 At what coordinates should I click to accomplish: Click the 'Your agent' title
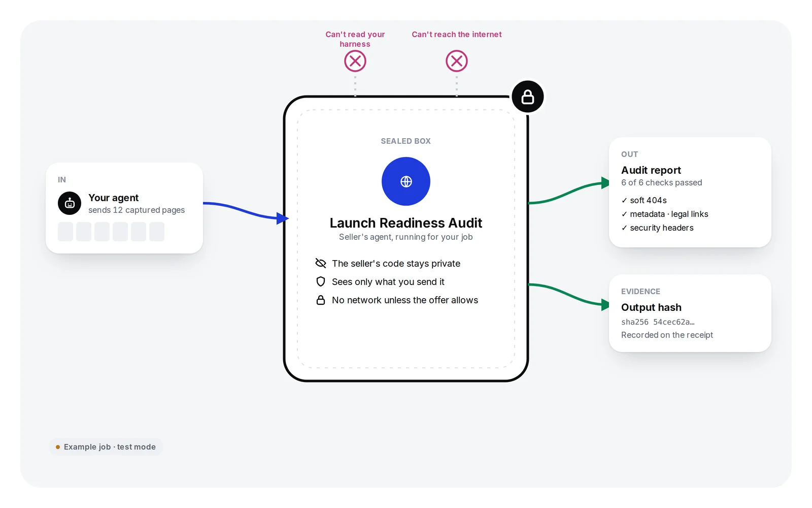pyautogui.click(x=113, y=198)
